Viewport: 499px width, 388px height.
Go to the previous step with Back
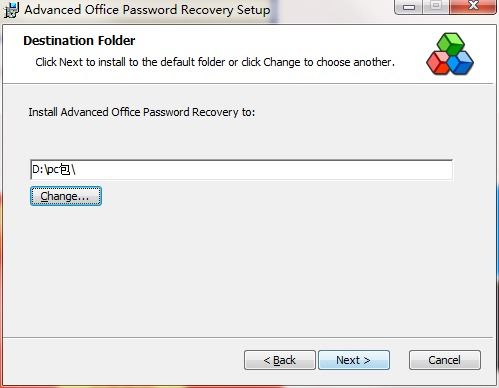pos(280,360)
